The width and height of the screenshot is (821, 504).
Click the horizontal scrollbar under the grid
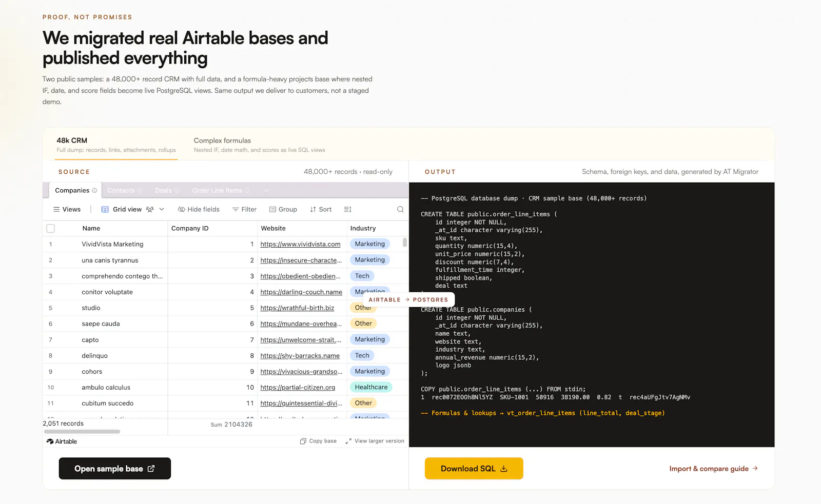click(x=82, y=432)
